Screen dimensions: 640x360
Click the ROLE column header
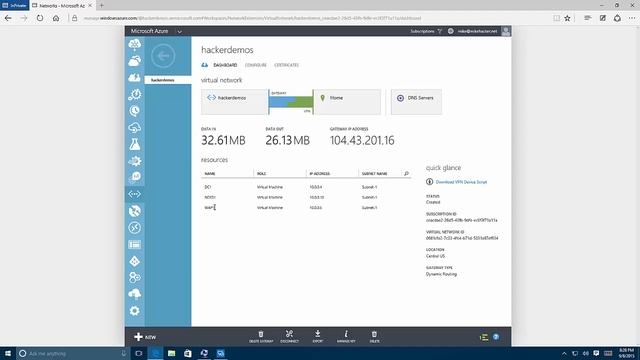[261, 174]
